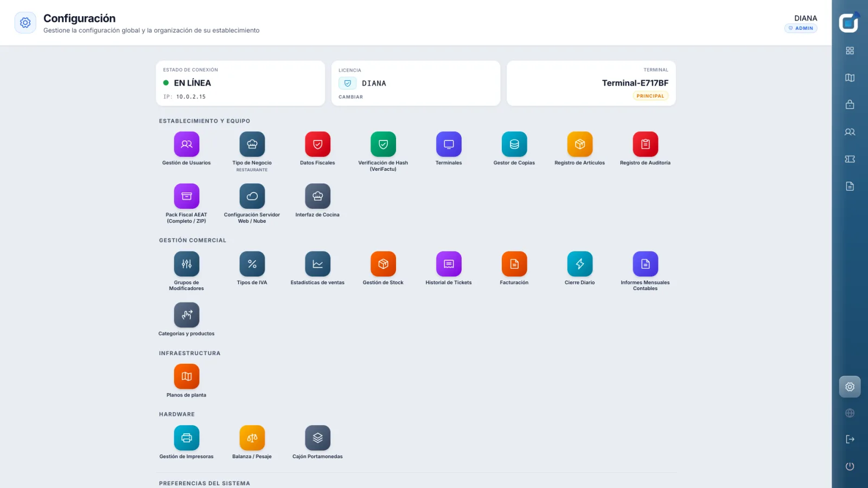Image resolution: width=868 pixels, height=488 pixels.
Task: Open Historial de Tickets
Action: 449,264
